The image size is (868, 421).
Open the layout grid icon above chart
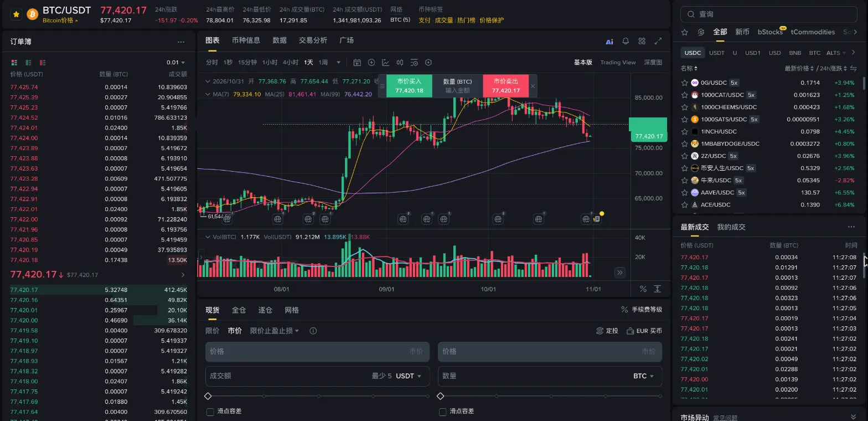642,41
